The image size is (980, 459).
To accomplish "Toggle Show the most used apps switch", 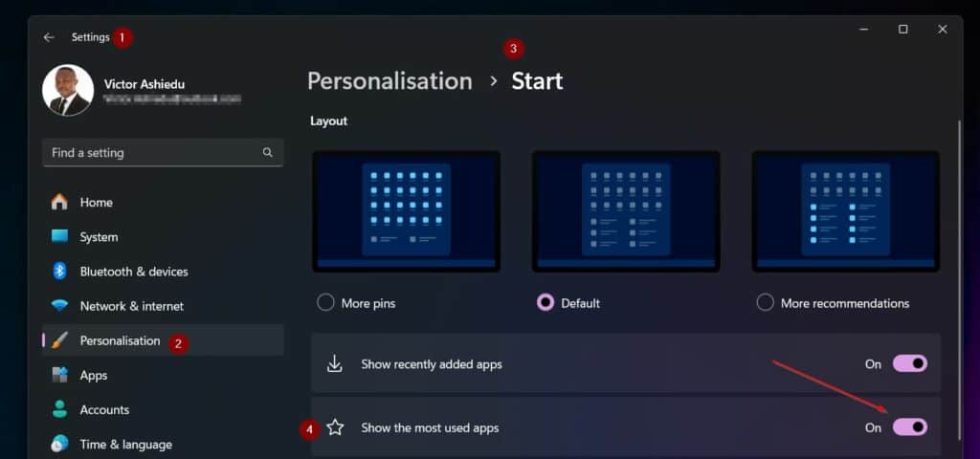I will pyautogui.click(x=909, y=427).
